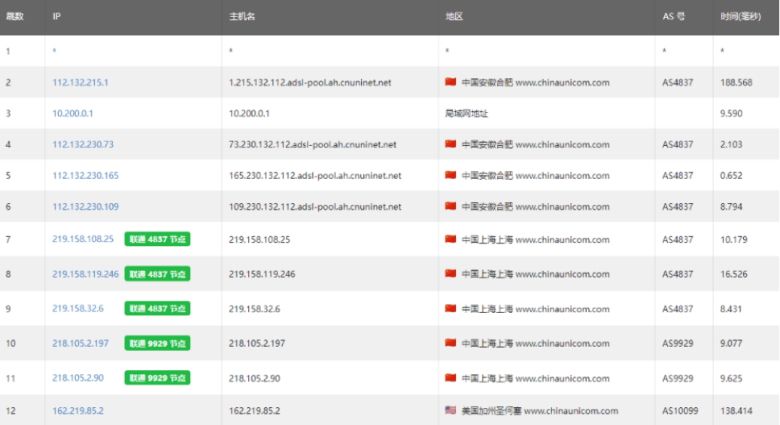Viewport: 780px width, 425px height.
Task: Click the 主机名 column header
Action: click(241, 17)
